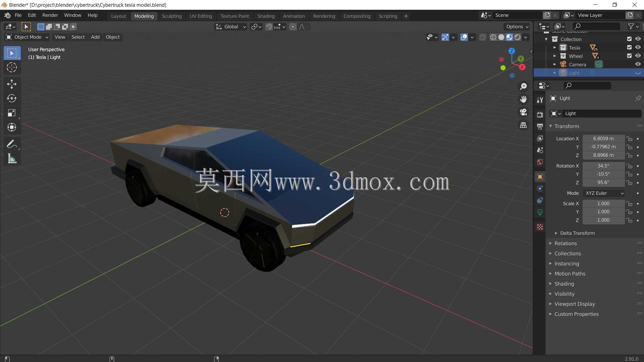The image size is (644, 362).
Task: Open the Render menu
Action: point(50,15)
